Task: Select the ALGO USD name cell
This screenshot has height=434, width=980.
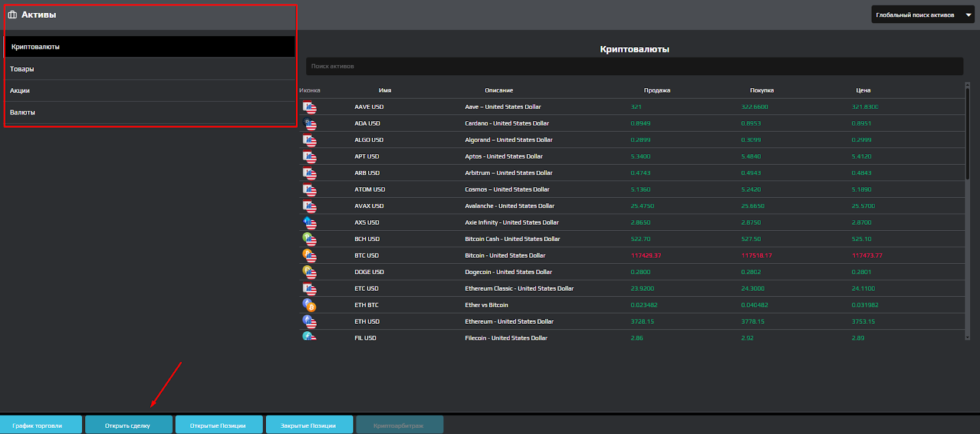Action: point(369,140)
